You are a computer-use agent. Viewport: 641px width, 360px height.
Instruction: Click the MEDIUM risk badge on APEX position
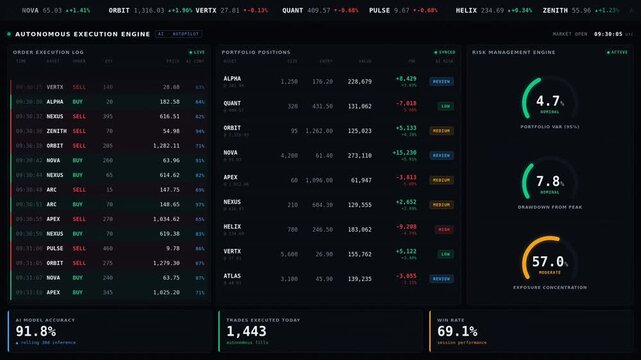pos(442,180)
